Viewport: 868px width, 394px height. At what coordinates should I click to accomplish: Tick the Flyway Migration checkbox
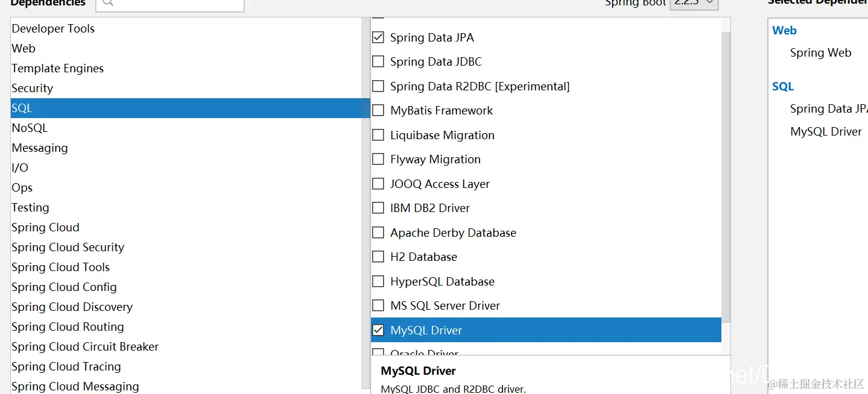(378, 159)
